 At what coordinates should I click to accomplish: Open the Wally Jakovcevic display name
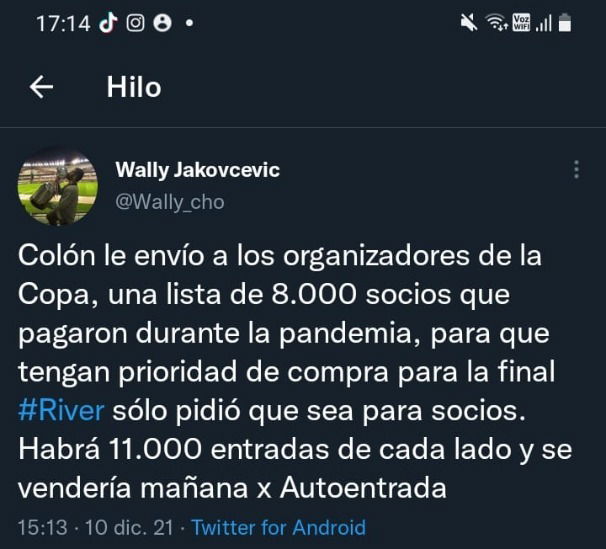pyautogui.click(x=197, y=170)
